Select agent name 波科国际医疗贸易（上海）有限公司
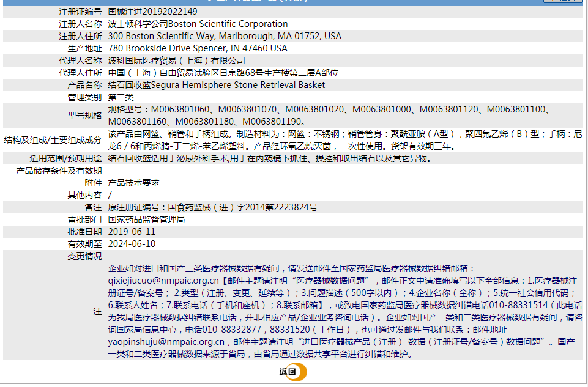 (177, 61)
